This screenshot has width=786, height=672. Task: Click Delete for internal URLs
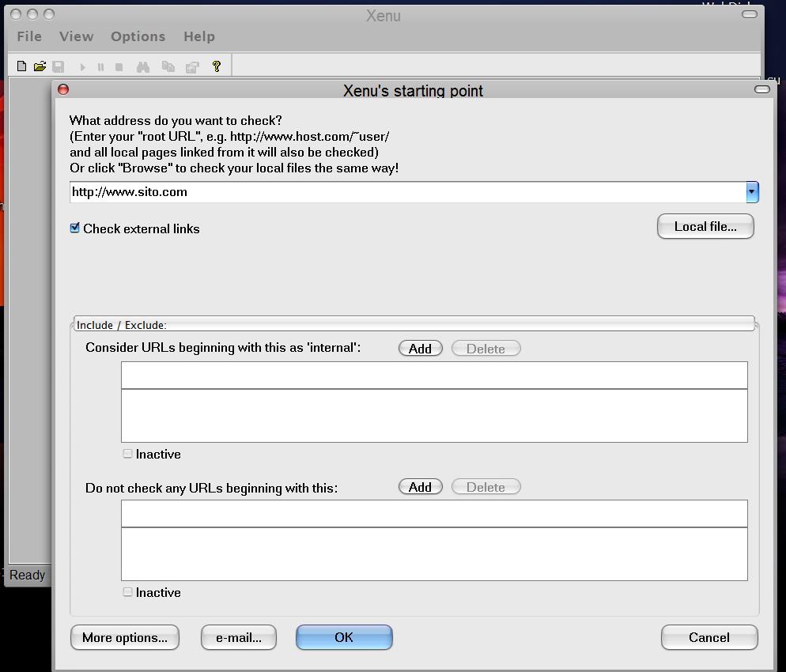(x=486, y=349)
